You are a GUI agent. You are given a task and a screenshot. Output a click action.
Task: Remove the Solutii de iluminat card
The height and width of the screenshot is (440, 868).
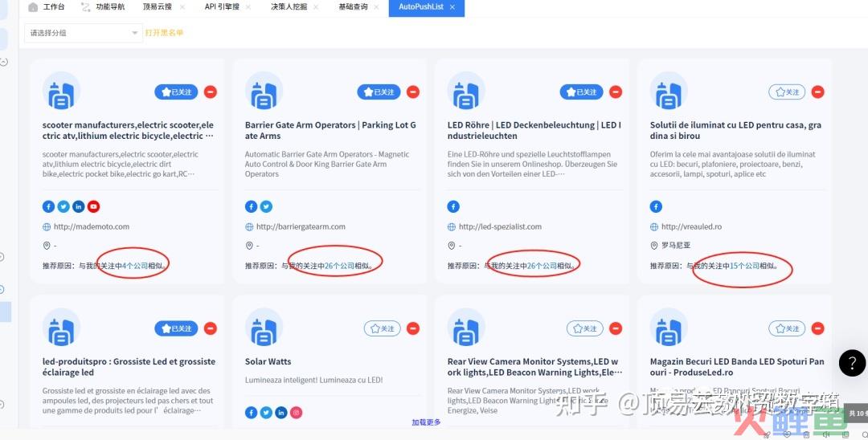pyautogui.click(x=817, y=92)
